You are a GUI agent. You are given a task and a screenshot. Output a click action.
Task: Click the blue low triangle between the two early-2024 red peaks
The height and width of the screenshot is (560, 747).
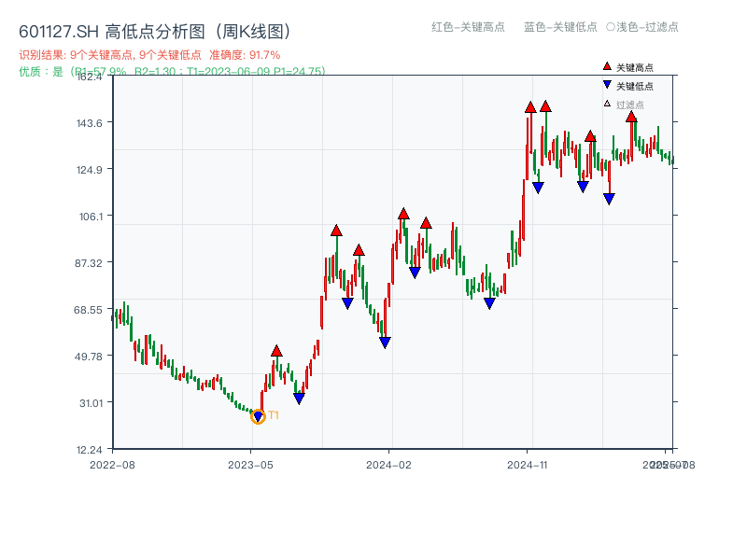click(415, 273)
